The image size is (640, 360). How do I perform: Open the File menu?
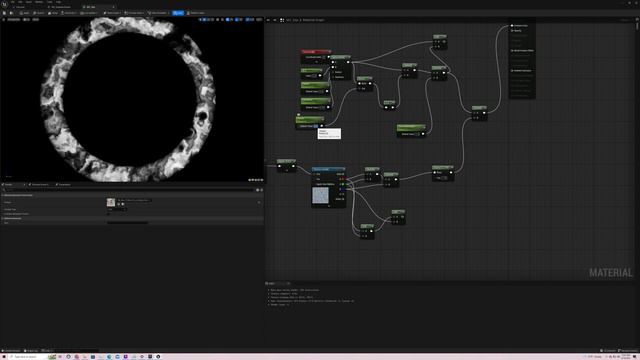(x=13, y=2)
